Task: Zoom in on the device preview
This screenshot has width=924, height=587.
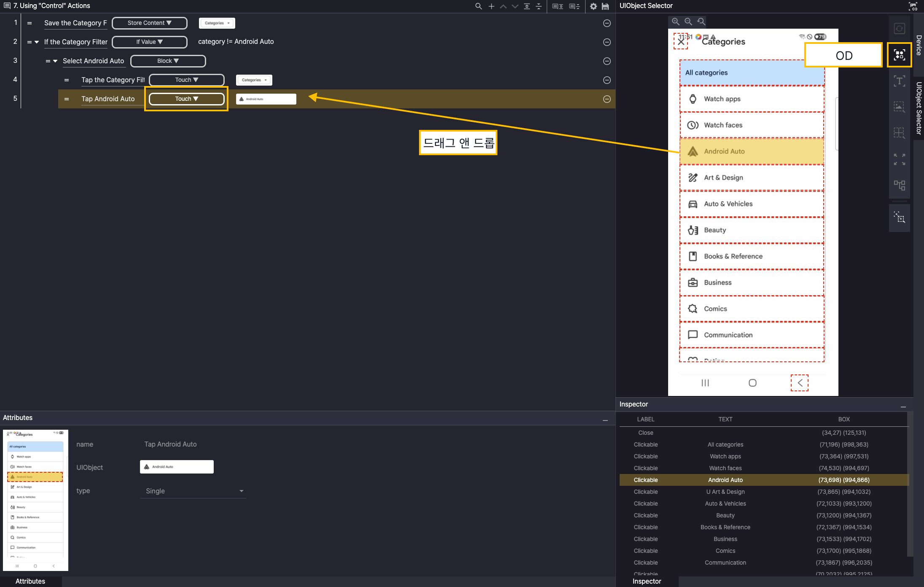Action: (x=675, y=22)
